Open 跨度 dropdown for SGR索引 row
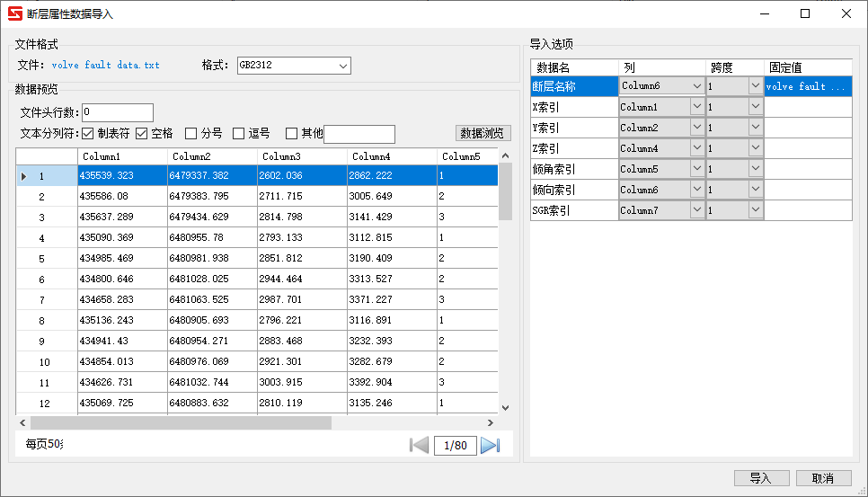 (x=756, y=209)
